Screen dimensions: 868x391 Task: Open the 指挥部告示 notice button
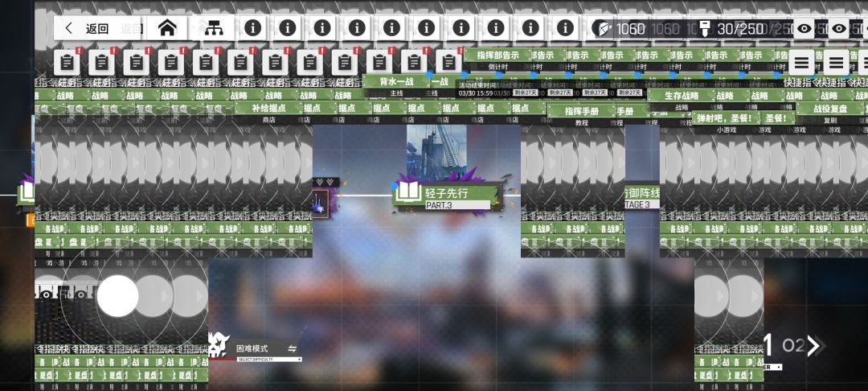[497, 56]
